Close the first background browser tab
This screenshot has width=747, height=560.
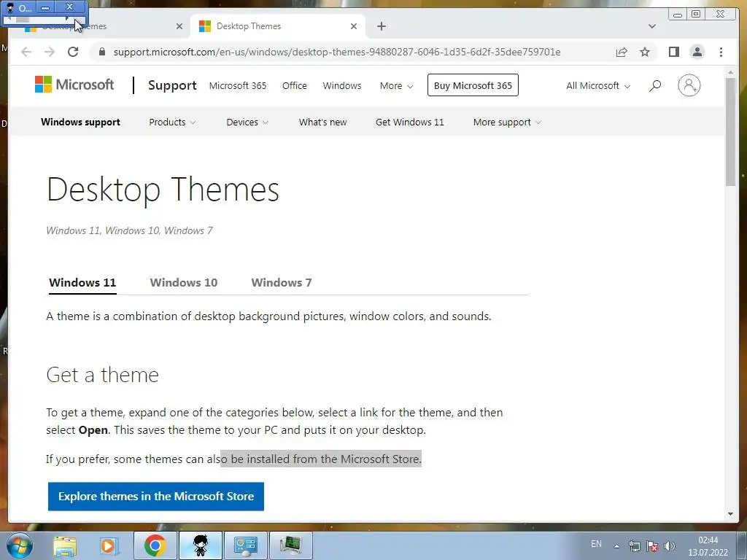coord(179,26)
